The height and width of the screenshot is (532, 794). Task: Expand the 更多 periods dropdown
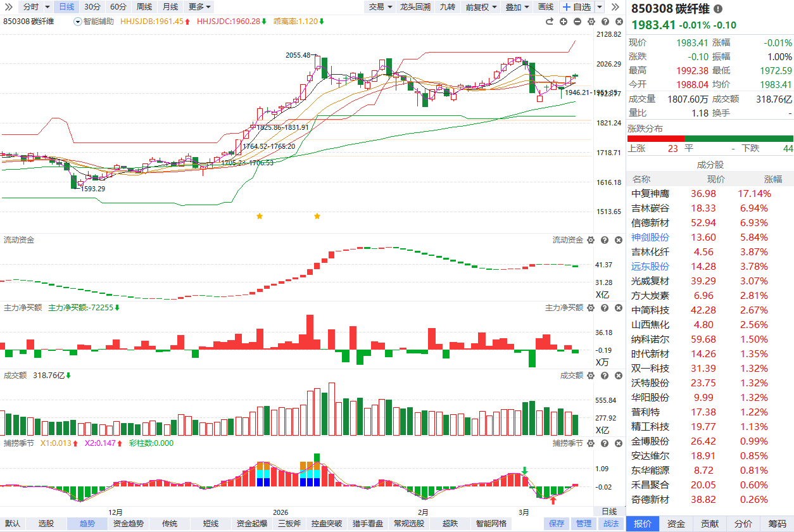point(199,7)
